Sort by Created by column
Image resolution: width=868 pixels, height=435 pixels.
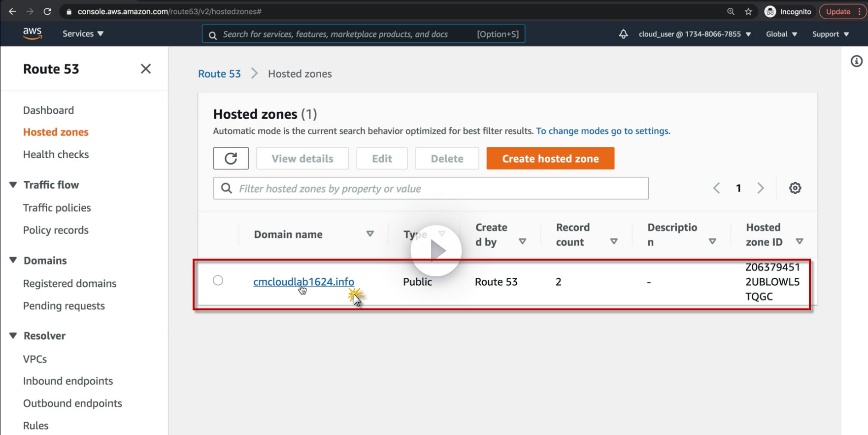coord(523,241)
